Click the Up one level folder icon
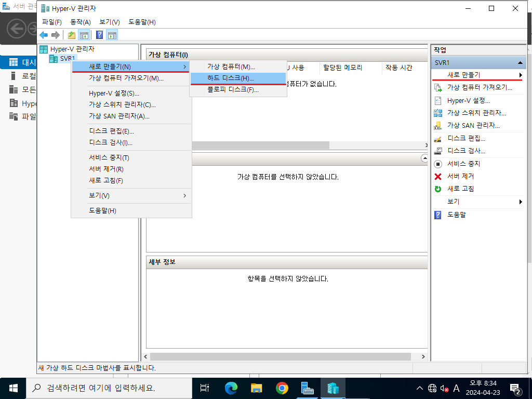 72,35
